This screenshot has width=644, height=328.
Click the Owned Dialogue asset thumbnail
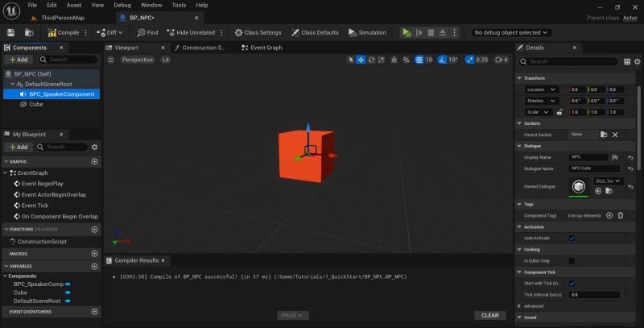[579, 187]
